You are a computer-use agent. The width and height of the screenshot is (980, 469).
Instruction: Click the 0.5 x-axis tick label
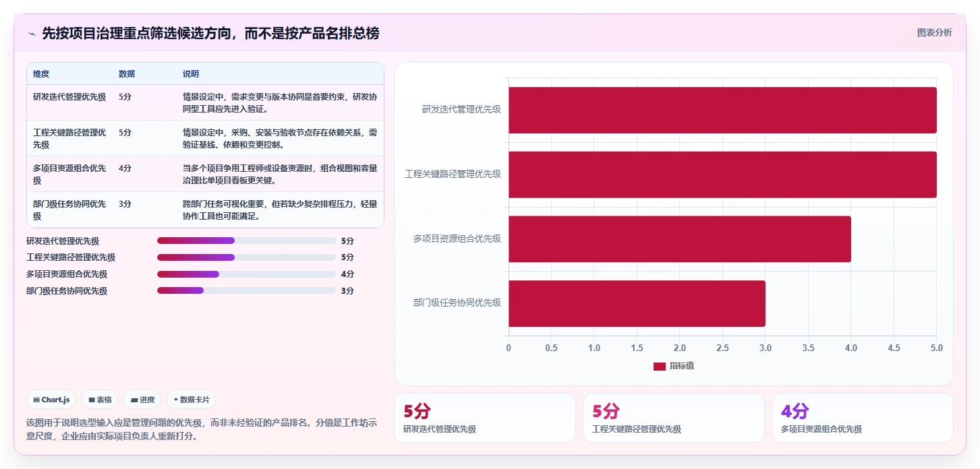tap(551, 348)
